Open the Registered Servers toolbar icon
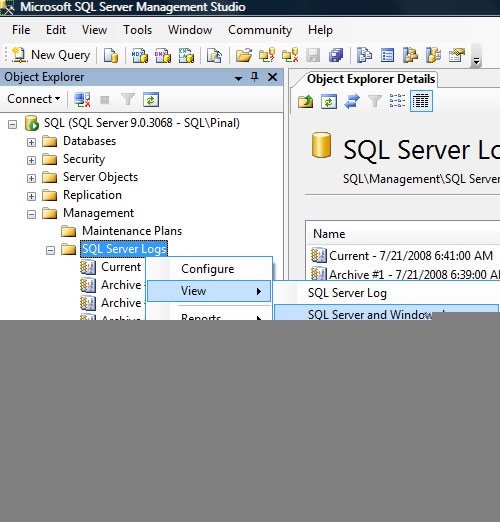Image resolution: width=500 pixels, height=522 pixels. click(364, 55)
